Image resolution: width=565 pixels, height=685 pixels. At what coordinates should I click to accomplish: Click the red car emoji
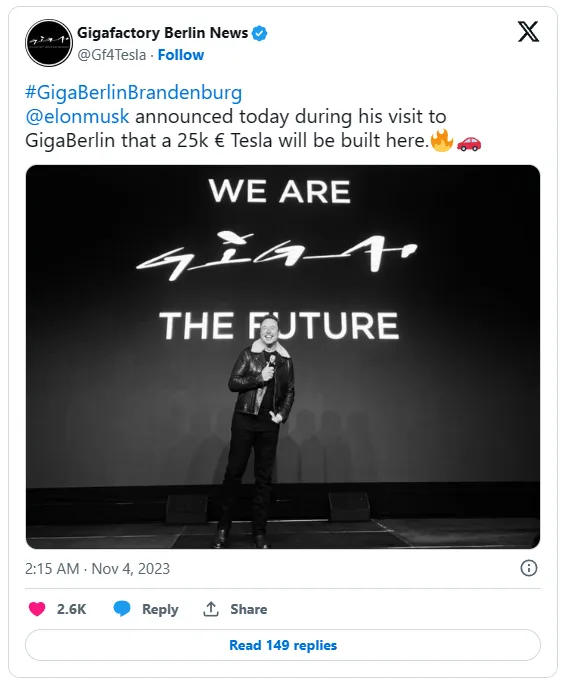469,142
